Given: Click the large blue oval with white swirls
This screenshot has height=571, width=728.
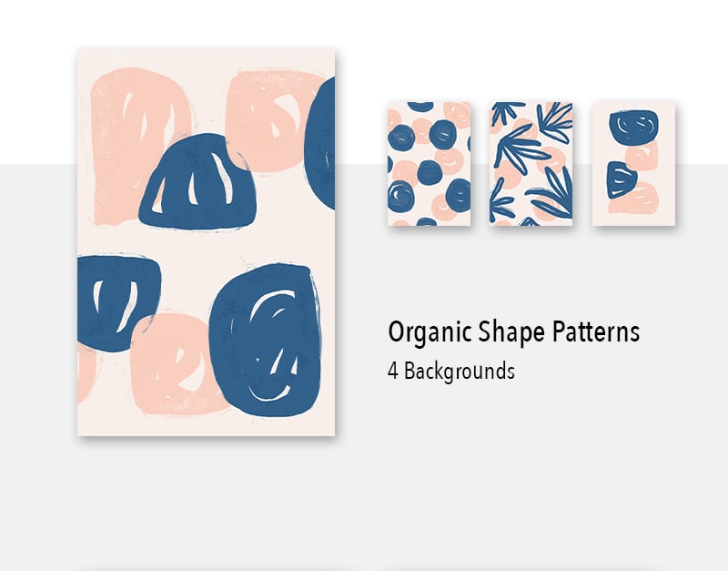Looking at the screenshot, I should coord(265,340).
